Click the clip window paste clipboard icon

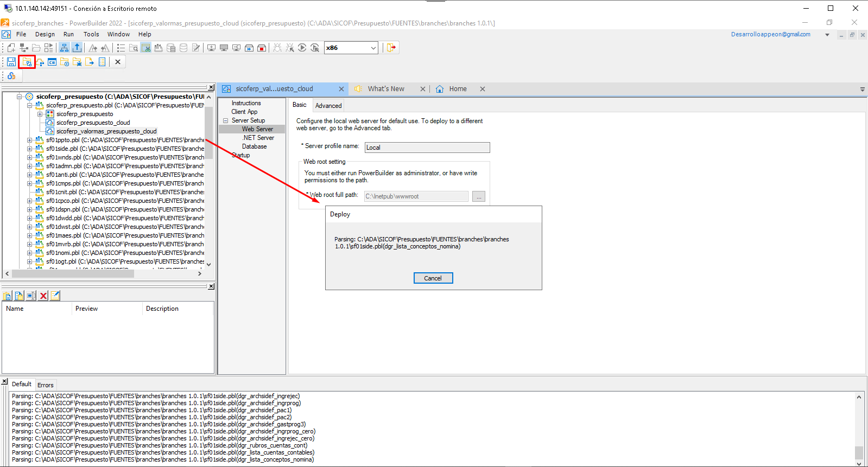[x=7, y=296]
